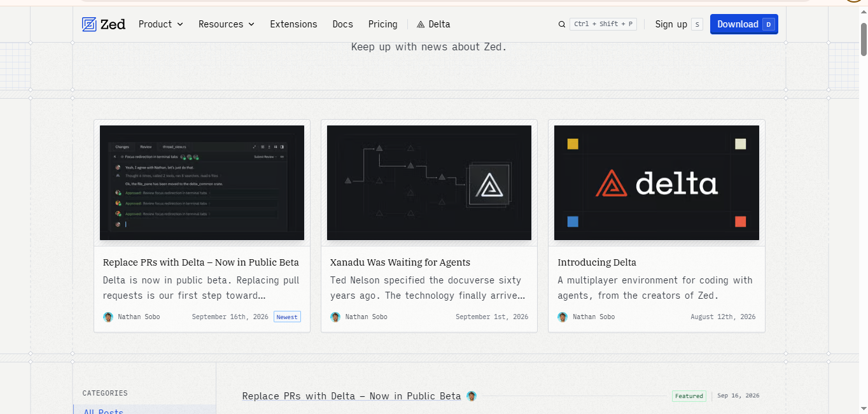Open the Docs page
Viewport: 868px width, 414px height.
click(342, 24)
